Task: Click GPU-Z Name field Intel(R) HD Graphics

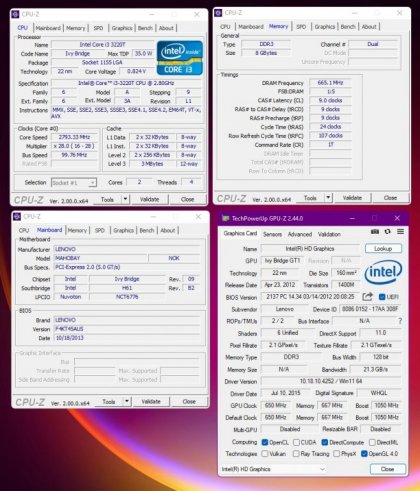Action: tap(310, 249)
